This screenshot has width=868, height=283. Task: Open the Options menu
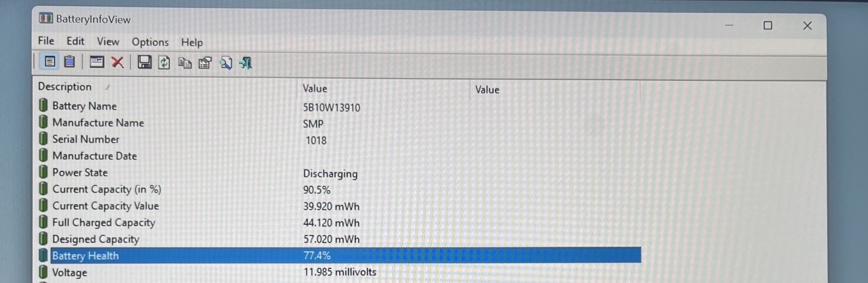pyautogui.click(x=150, y=42)
